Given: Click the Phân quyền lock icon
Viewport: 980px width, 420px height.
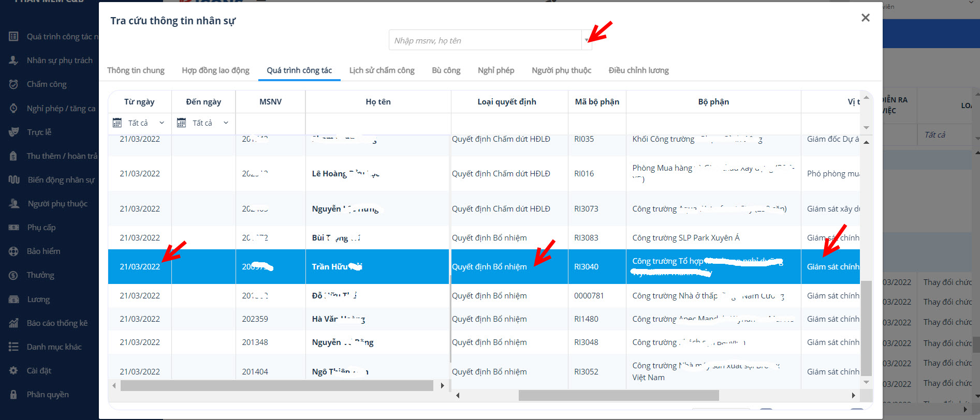Looking at the screenshot, I should [14, 395].
